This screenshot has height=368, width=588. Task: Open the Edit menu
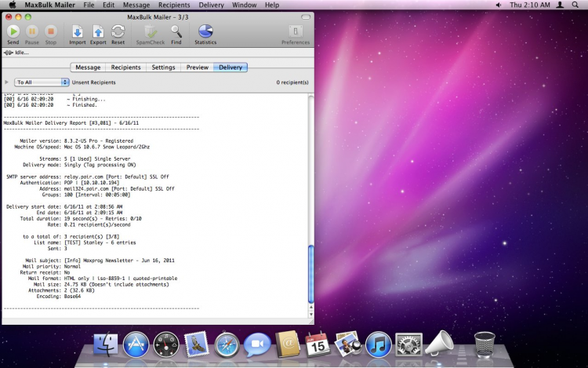pos(108,5)
